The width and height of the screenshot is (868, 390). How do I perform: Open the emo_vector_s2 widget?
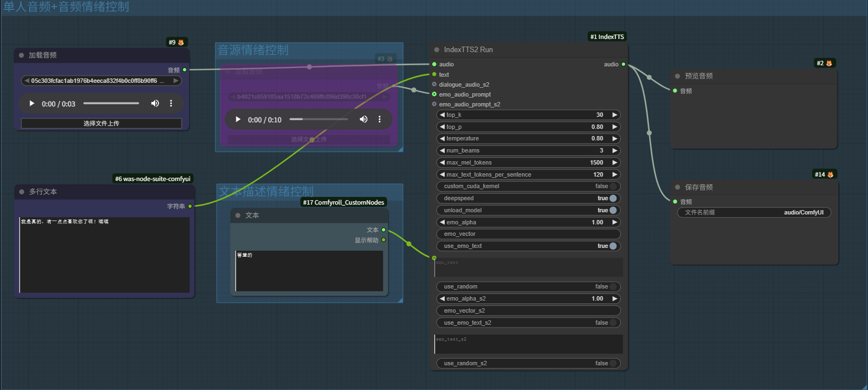point(529,311)
